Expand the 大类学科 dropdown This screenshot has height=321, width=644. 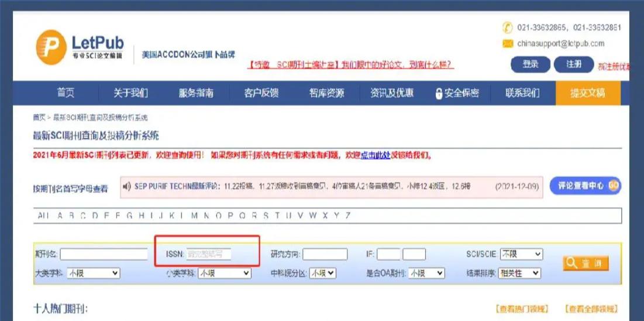click(x=93, y=273)
